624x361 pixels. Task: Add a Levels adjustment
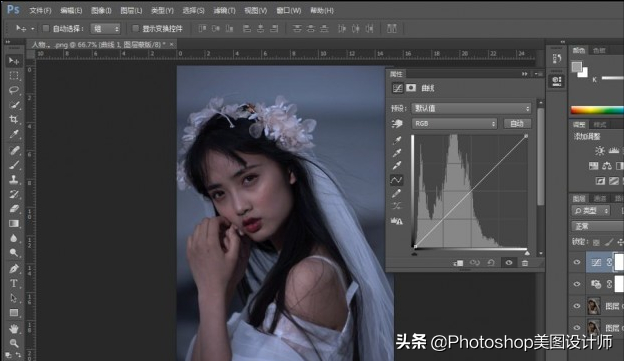[614, 151]
